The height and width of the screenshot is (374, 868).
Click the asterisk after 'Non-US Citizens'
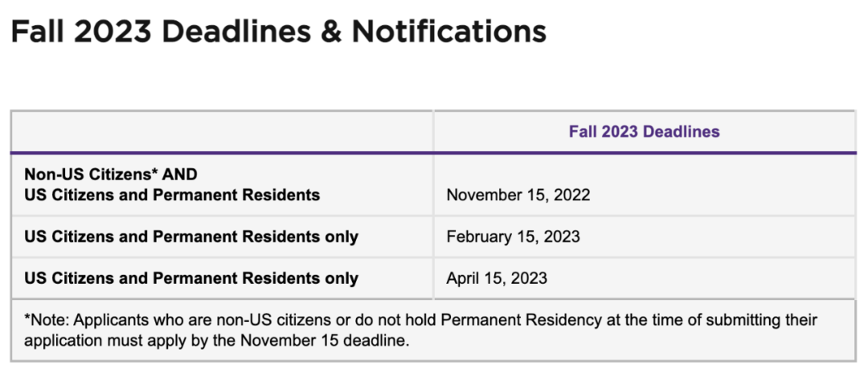pyautogui.click(x=155, y=172)
